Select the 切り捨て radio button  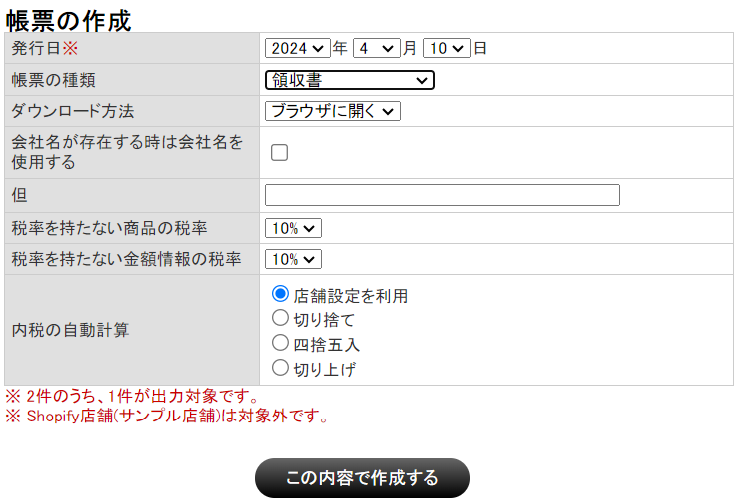pos(281,319)
